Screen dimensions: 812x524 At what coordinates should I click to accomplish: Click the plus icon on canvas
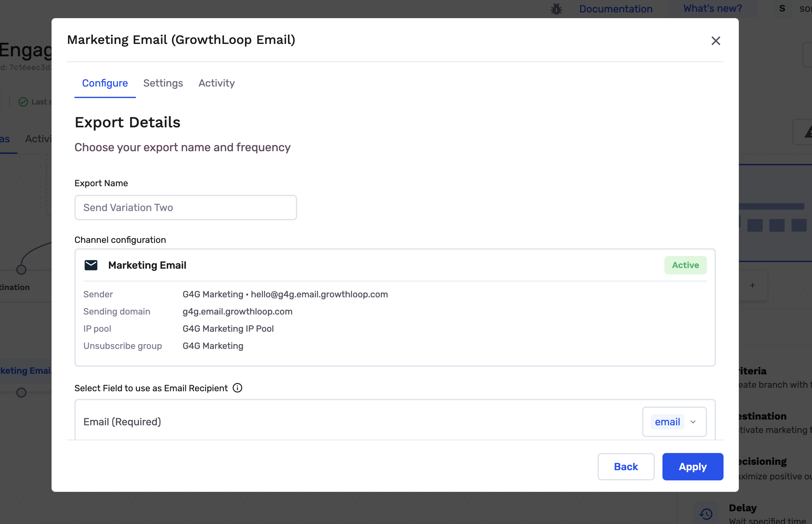[752, 285]
